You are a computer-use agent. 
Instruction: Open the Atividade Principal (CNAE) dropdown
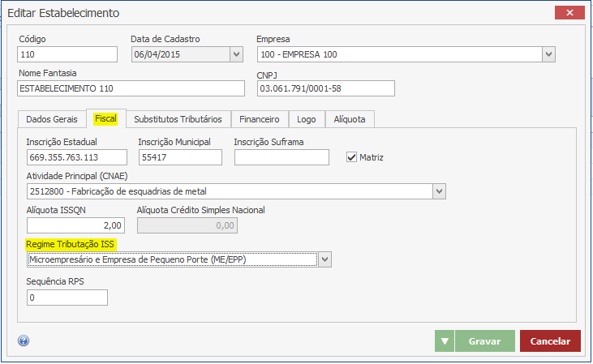click(439, 191)
